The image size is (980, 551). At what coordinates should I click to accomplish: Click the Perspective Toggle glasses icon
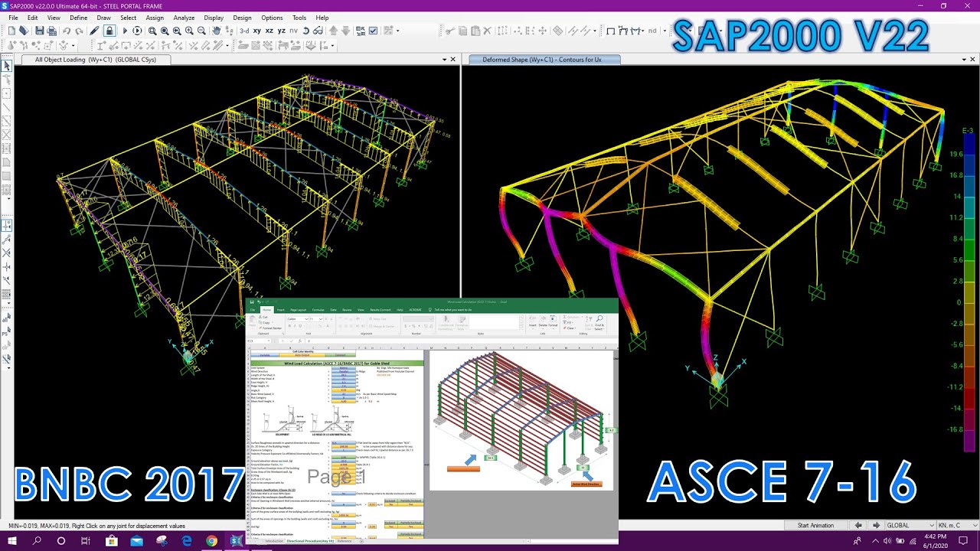click(x=318, y=31)
